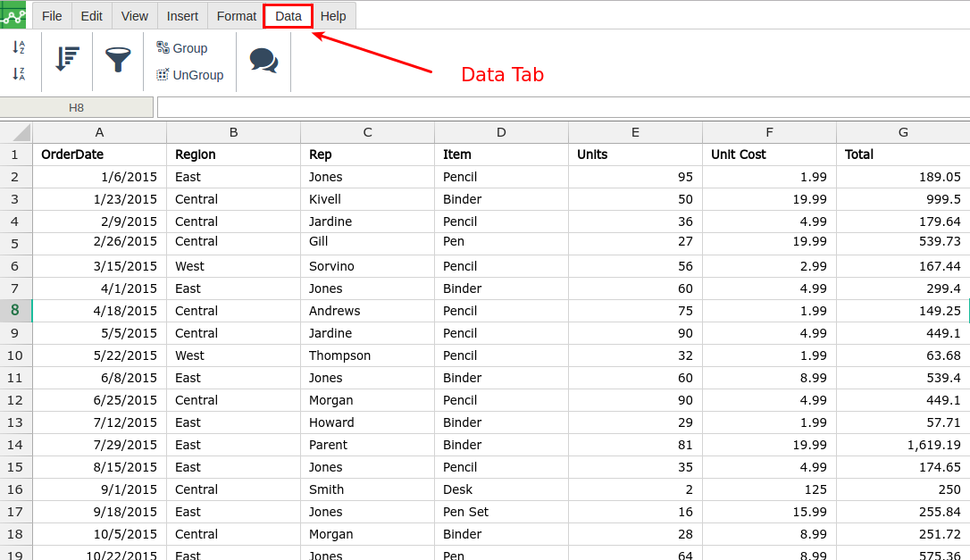Image resolution: width=970 pixels, height=560 pixels.
Task: Select the Sort A to Z icon
Action: 19,47
